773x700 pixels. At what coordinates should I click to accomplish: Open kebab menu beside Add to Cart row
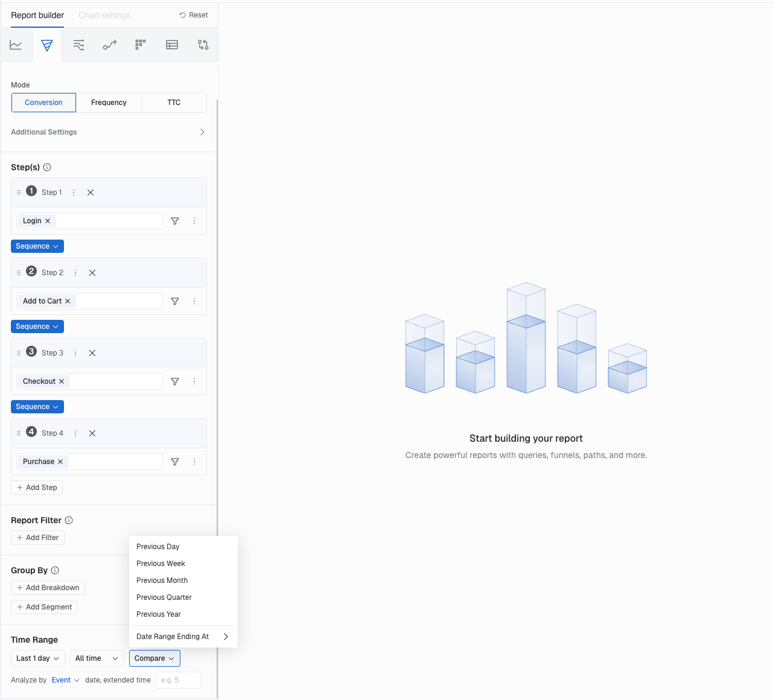coord(194,301)
